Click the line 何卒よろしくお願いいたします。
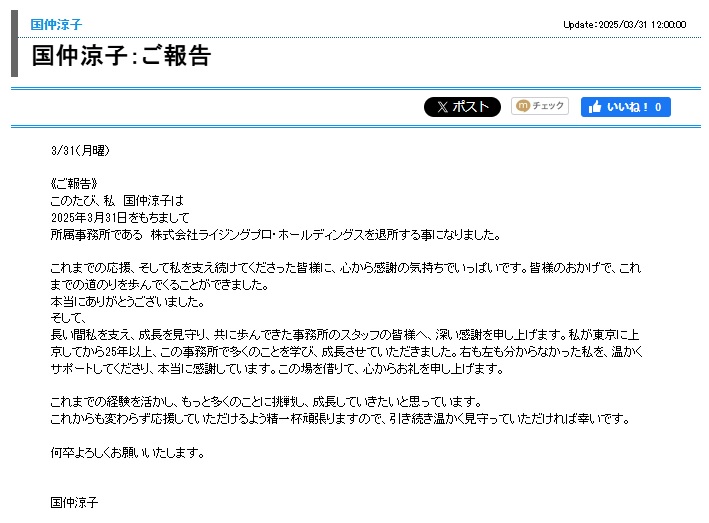 click(x=128, y=452)
